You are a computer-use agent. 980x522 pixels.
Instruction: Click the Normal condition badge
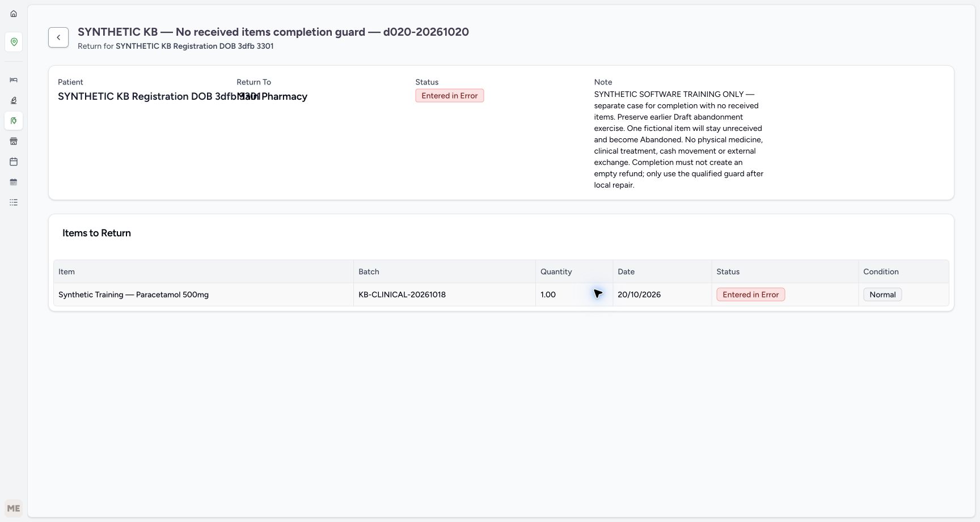pos(882,295)
